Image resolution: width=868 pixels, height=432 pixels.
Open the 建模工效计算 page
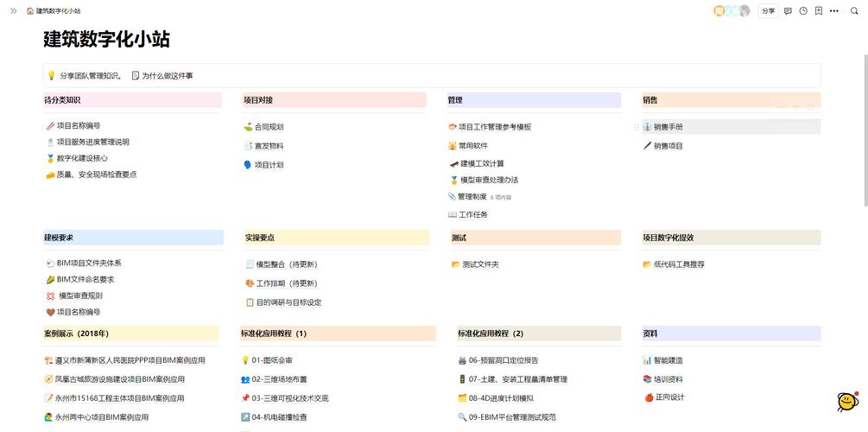(x=477, y=163)
